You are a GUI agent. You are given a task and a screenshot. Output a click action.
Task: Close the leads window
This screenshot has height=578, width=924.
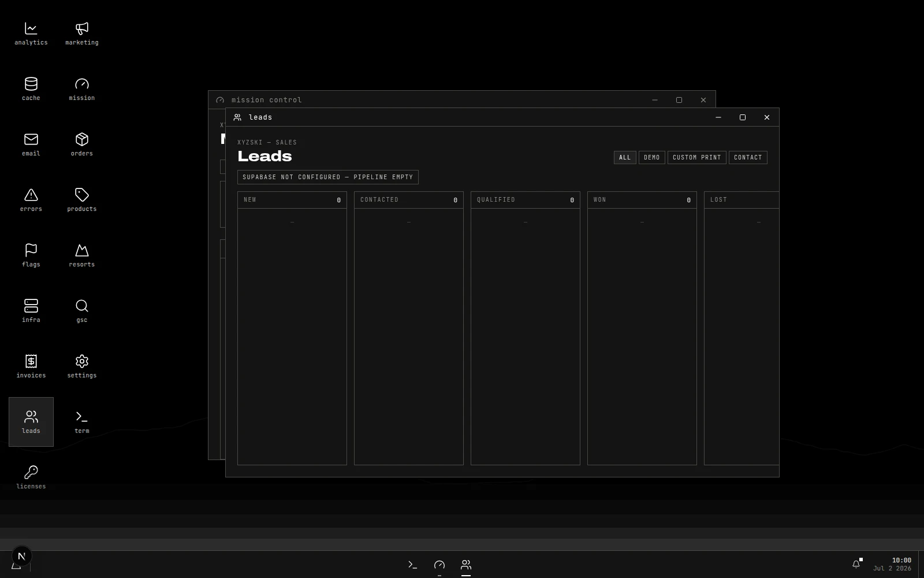(x=767, y=117)
